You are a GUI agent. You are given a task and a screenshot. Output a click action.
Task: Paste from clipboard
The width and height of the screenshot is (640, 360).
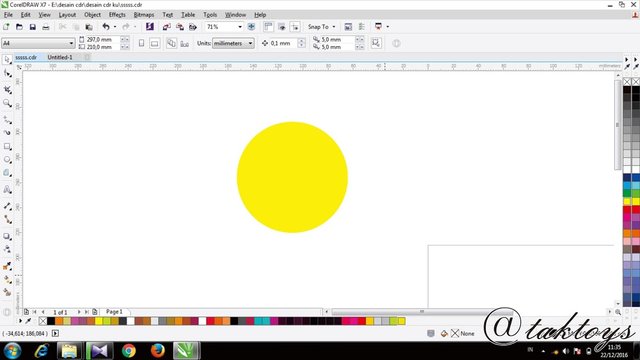coord(89,27)
